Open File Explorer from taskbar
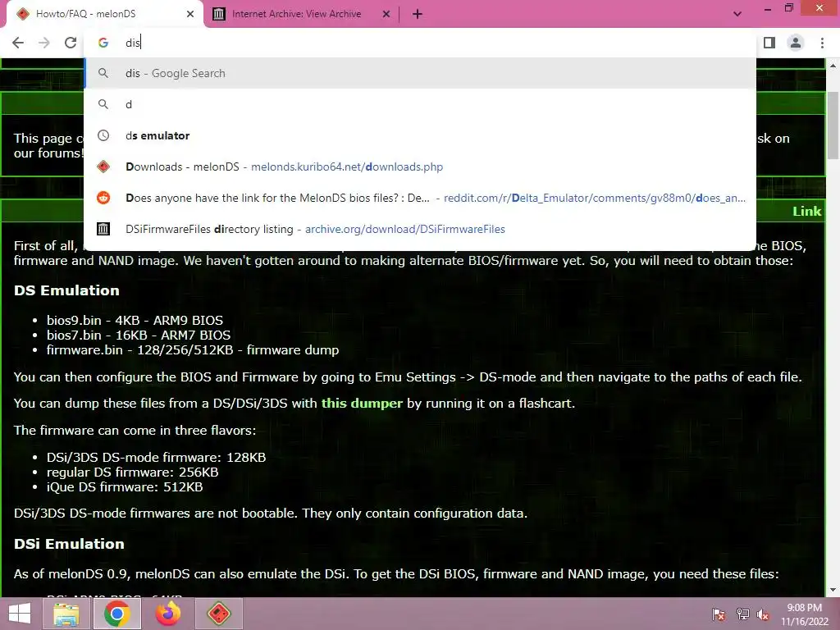This screenshot has width=840, height=630. (x=66, y=614)
